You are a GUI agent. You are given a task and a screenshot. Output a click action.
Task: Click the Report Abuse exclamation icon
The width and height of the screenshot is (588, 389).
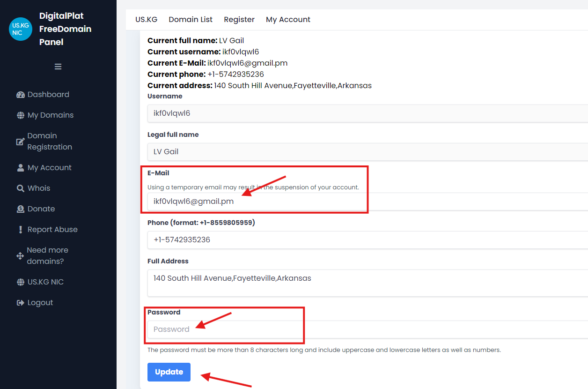(x=20, y=230)
